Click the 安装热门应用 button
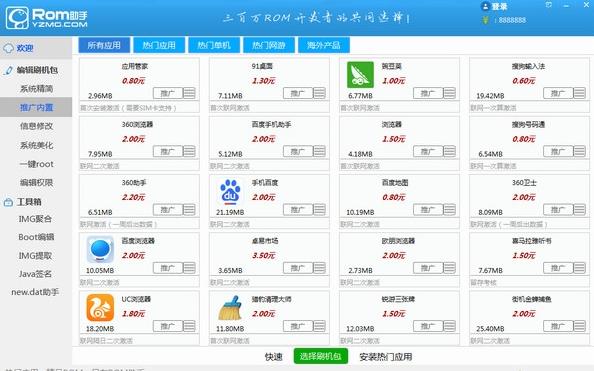This screenshot has height=371, width=594. point(386,357)
